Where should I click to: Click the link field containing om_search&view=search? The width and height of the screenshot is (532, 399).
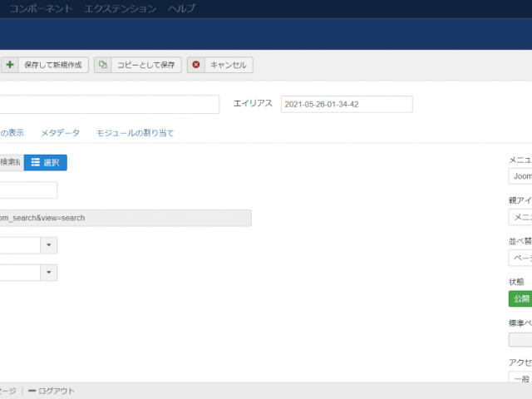pyautogui.click(x=125, y=218)
